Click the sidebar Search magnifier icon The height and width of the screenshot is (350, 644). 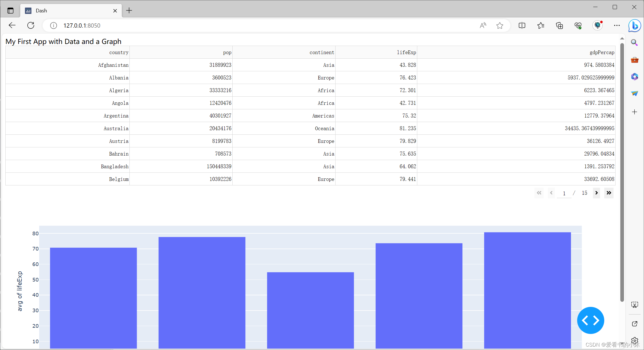[634, 43]
